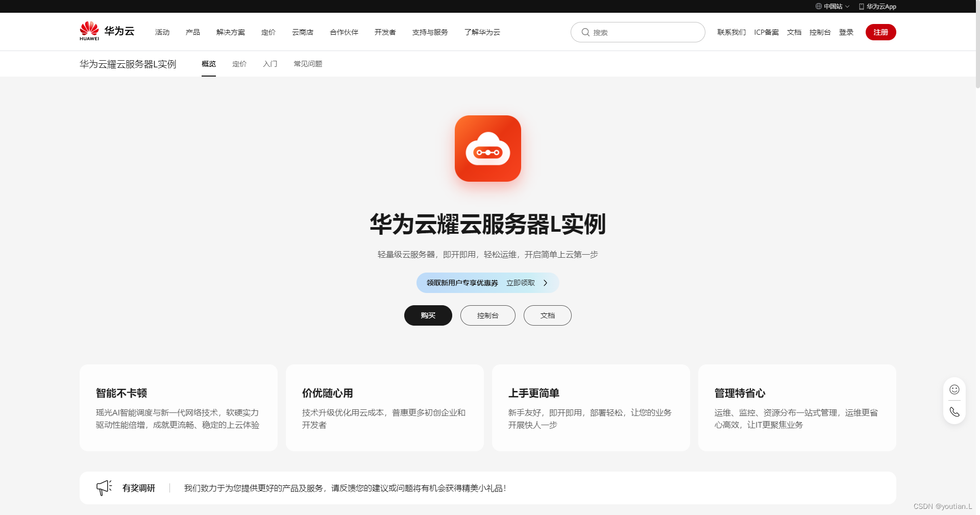Click the search magnifier icon
This screenshot has height=515, width=980.
(x=585, y=32)
